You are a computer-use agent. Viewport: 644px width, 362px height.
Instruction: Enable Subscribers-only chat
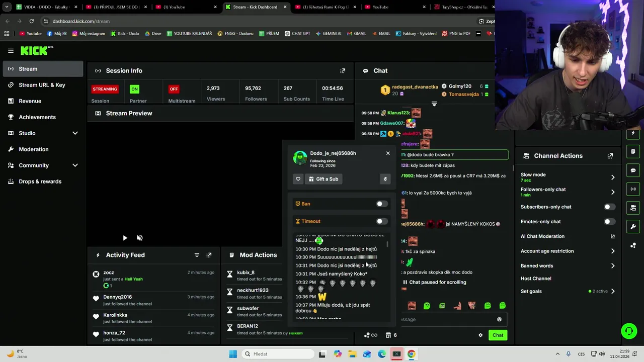(x=610, y=207)
